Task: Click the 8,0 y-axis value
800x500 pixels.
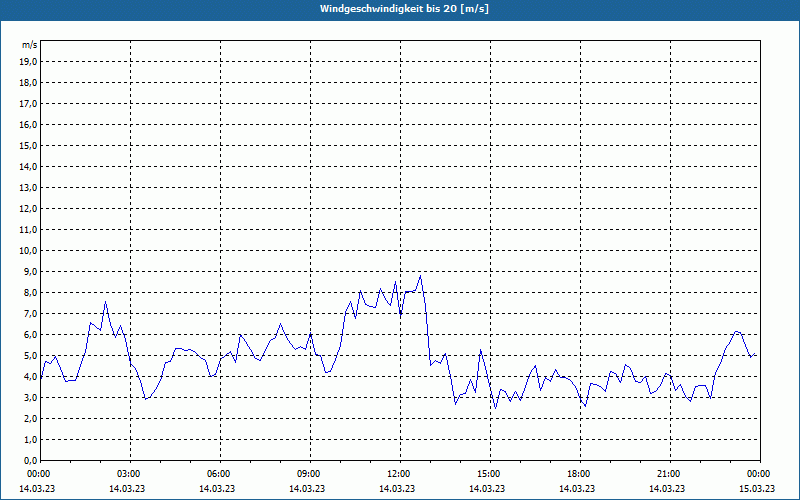Action: 31,292
